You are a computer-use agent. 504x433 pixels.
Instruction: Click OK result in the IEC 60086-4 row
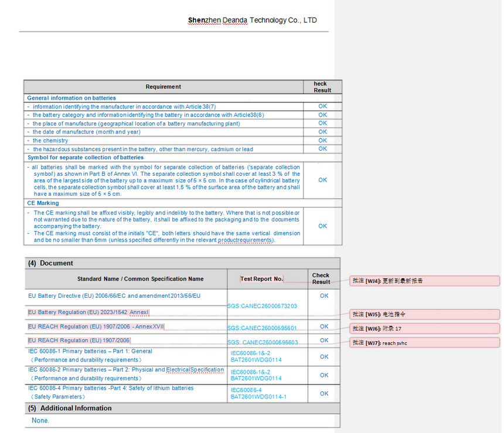[324, 394]
